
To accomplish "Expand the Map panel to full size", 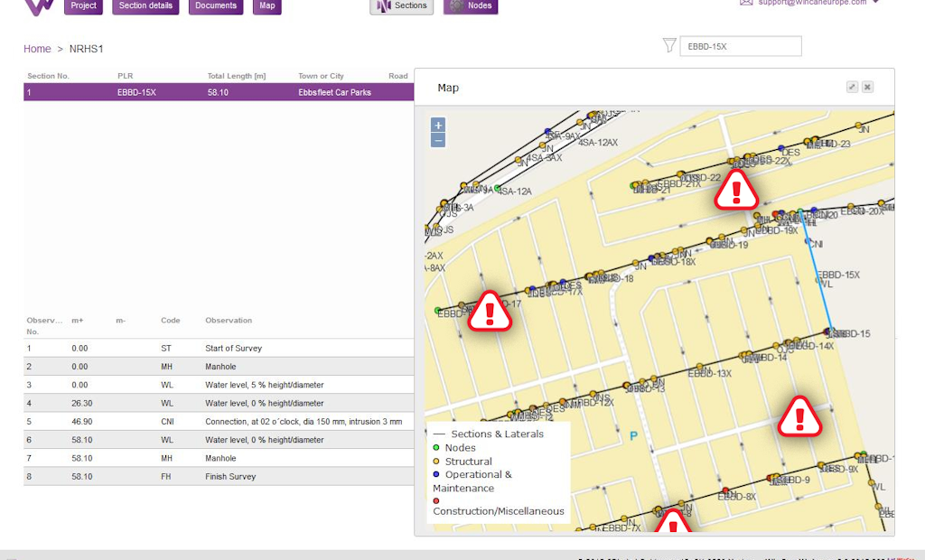I will (852, 87).
